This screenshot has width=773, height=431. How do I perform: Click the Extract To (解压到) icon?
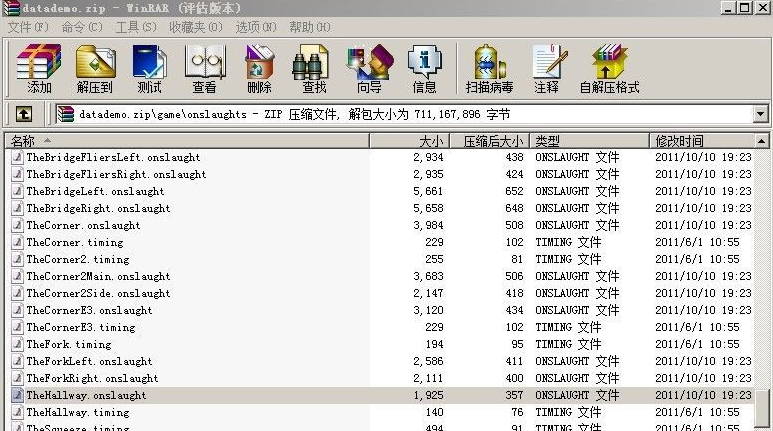pos(95,68)
